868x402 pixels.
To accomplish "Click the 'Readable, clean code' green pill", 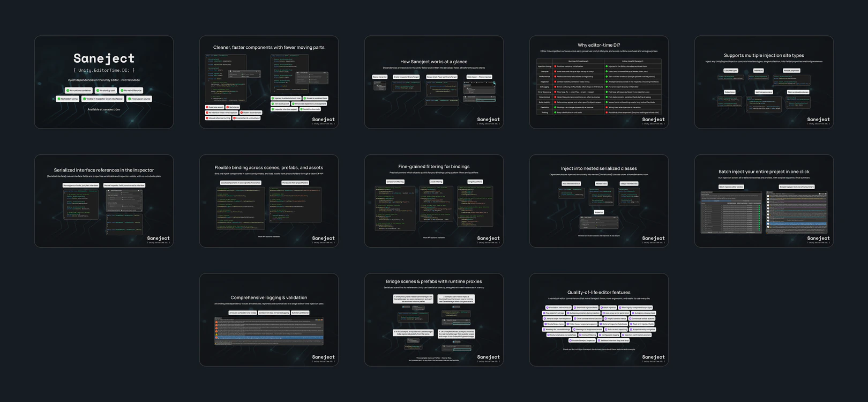I will (x=310, y=109).
